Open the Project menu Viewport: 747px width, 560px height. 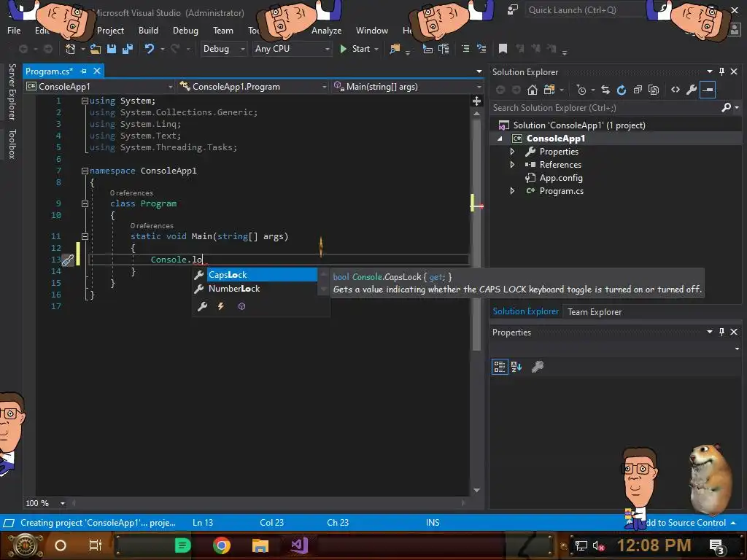pos(111,31)
